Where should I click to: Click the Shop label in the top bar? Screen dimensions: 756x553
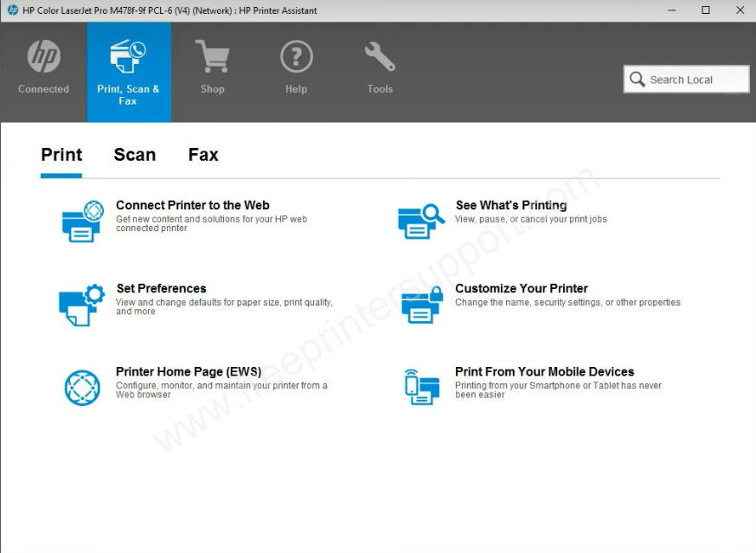(212, 89)
